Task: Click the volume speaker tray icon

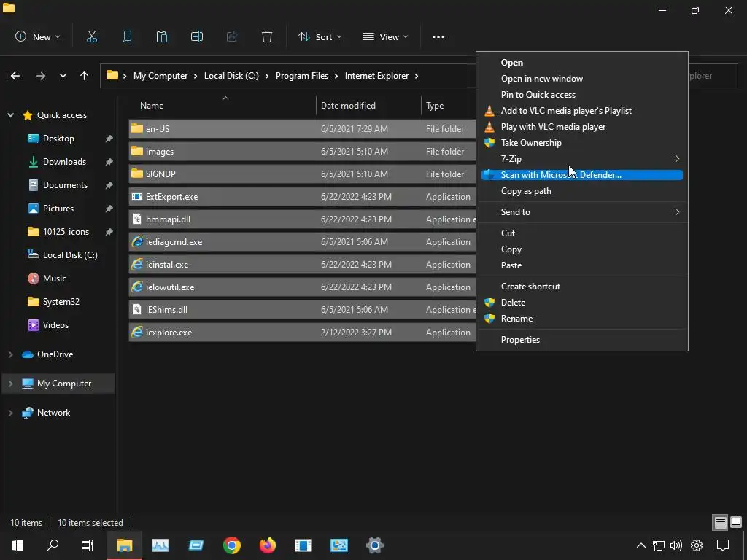Action: [676, 545]
